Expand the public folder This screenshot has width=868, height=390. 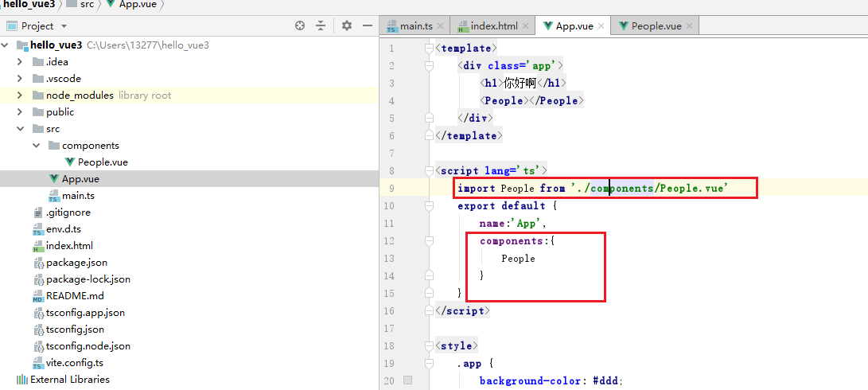(20, 112)
